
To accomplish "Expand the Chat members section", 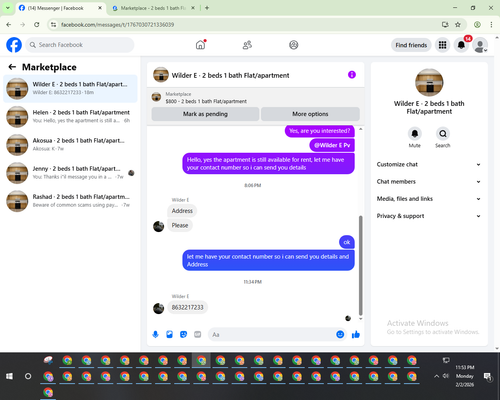I will click(429, 182).
